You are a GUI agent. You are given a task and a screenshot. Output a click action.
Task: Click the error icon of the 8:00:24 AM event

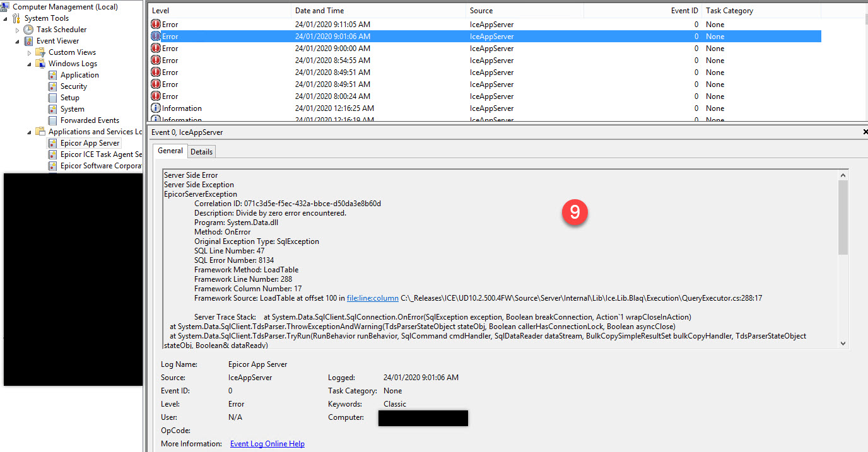coord(156,96)
